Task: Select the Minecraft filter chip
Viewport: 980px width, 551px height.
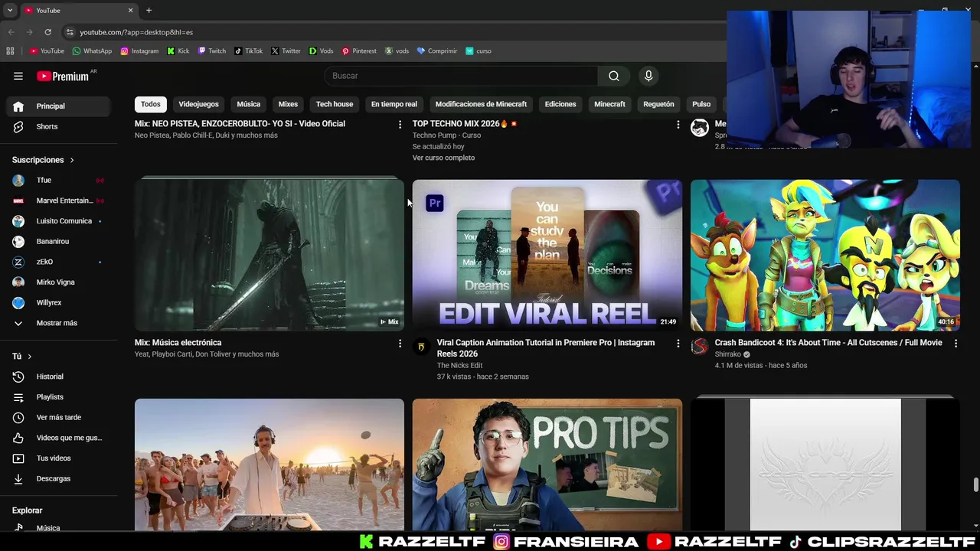Action: (x=609, y=104)
